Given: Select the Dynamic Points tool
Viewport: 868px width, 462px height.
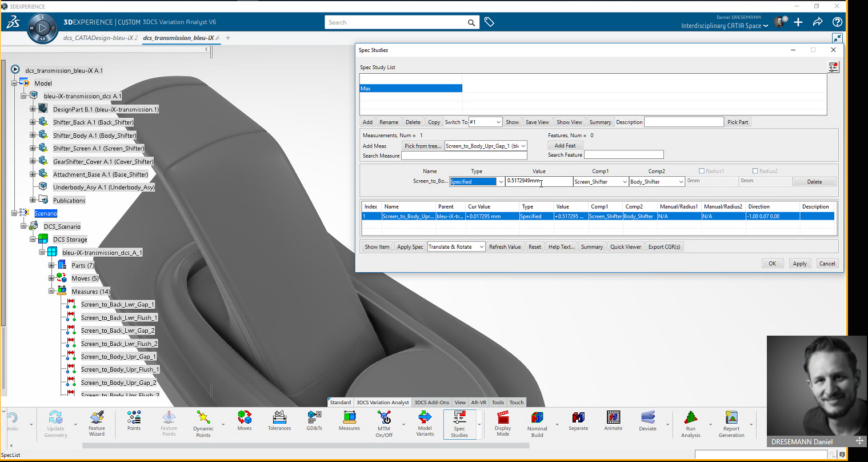Looking at the screenshot, I should pyautogui.click(x=203, y=424).
